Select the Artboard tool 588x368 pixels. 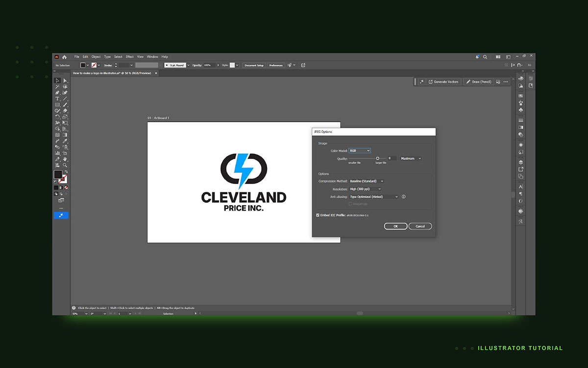click(65, 153)
